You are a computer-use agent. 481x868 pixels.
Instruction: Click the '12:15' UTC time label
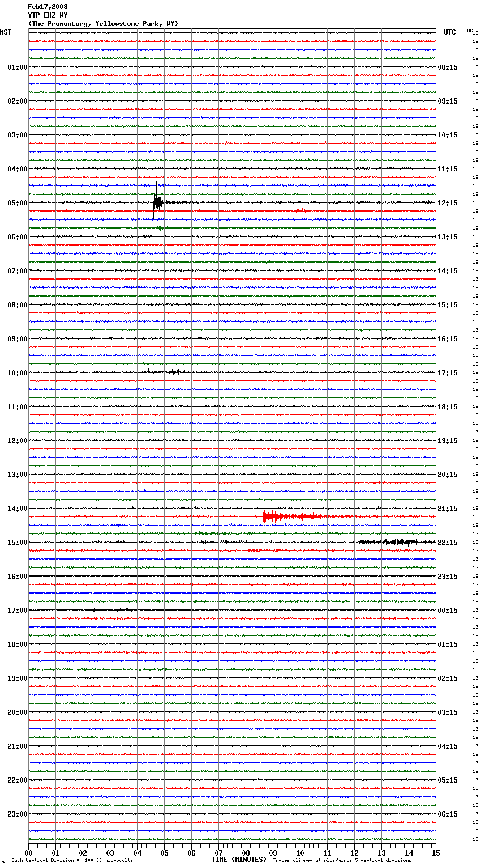pyautogui.click(x=448, y=203)
